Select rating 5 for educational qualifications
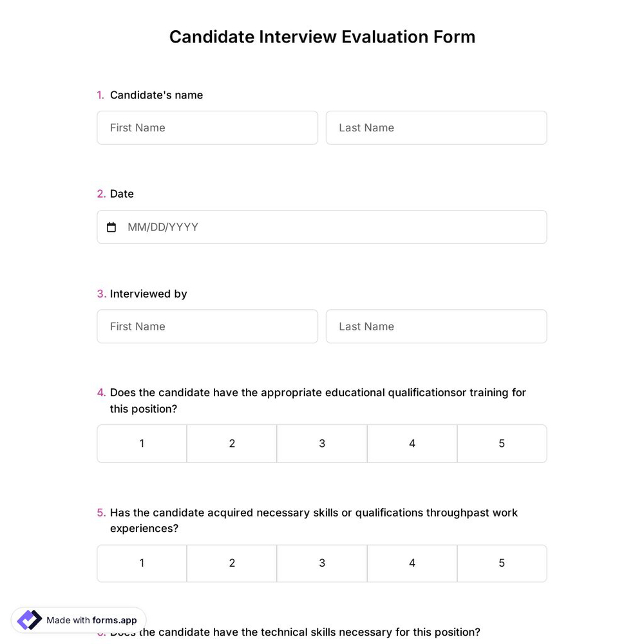The height and width of the screenshot is (644, 644). click(502, 443)
